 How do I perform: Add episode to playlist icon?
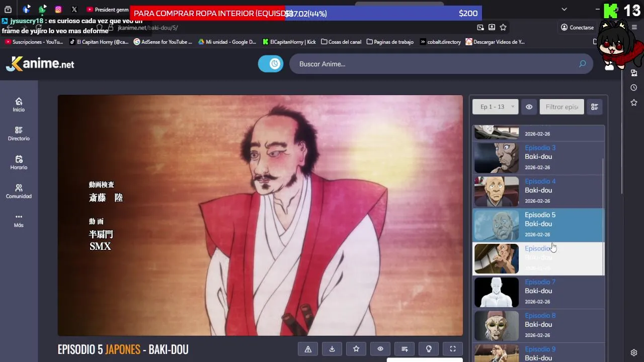point(405,349)
